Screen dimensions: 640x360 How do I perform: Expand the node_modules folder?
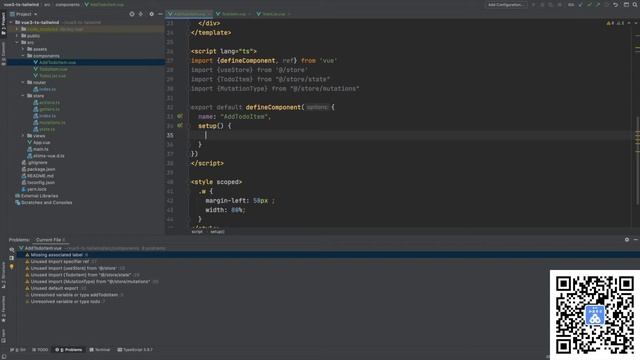pyautogui.click(x=17, y=29)
